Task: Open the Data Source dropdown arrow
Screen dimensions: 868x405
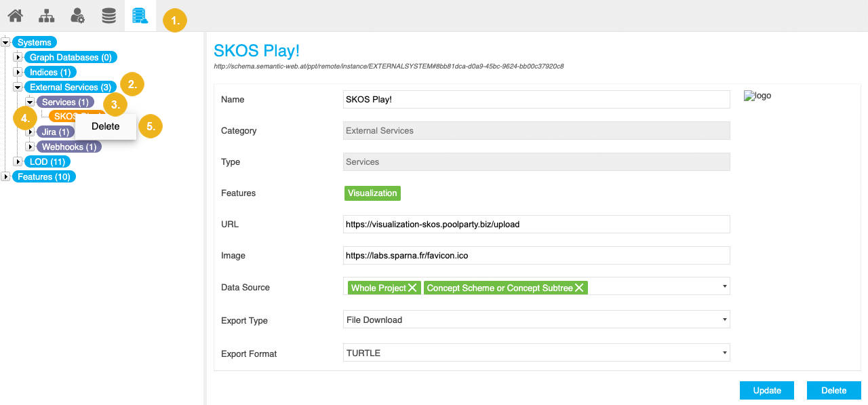Action: pos(725,286)
